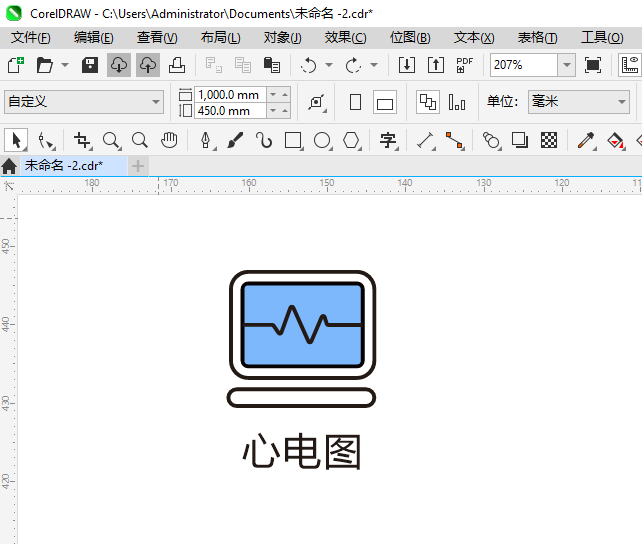Decrease page height with the down stepper
Viewport: 642px width, 544px height.
pos(273,111)
